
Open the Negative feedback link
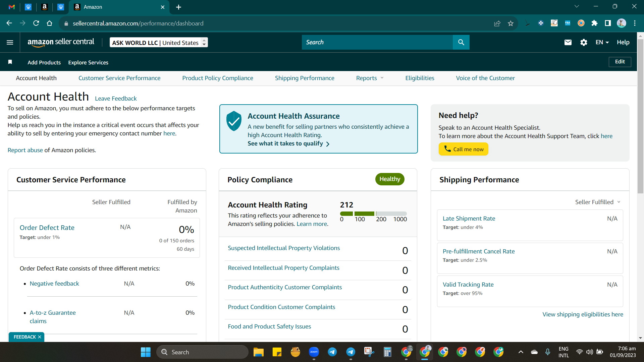(54, 284)
